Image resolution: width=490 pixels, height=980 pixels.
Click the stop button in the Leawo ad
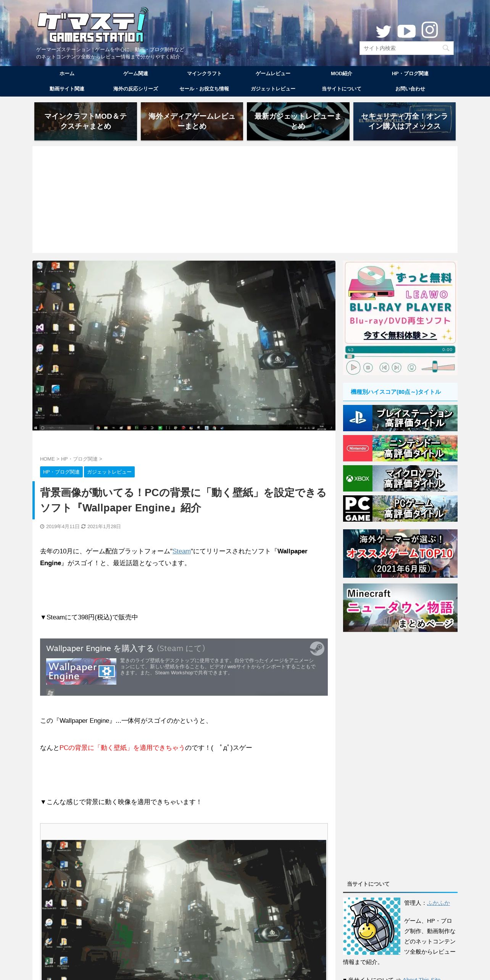(x=368, y=367)
